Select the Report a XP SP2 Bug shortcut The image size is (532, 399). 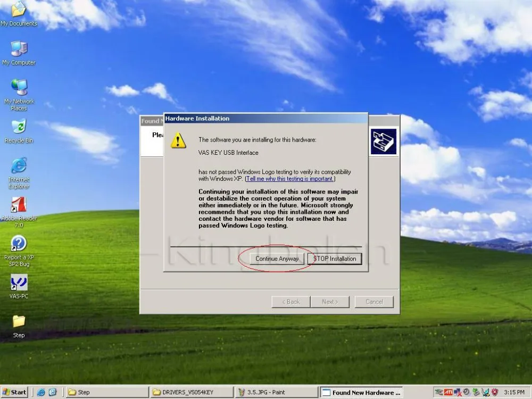(x=19, y=251)
